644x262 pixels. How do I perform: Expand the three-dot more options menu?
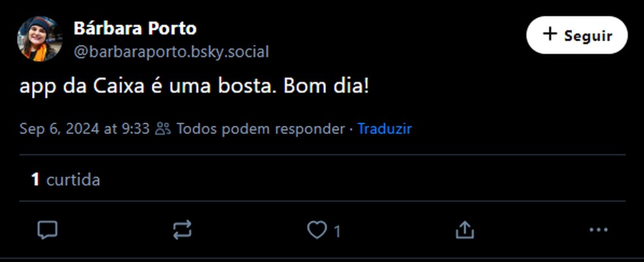pos(598,229)
